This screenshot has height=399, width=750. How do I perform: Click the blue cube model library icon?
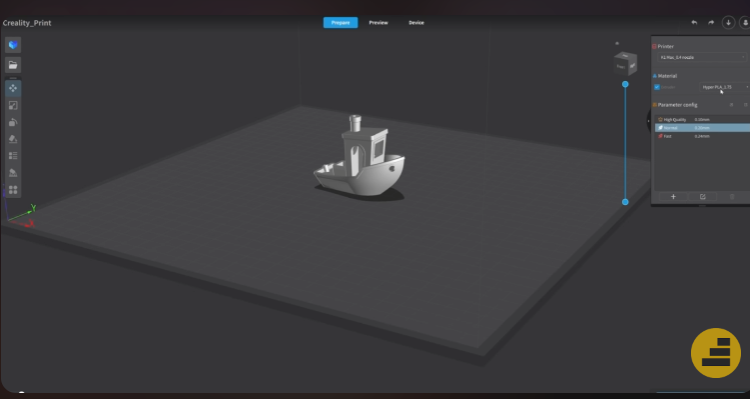13,45
